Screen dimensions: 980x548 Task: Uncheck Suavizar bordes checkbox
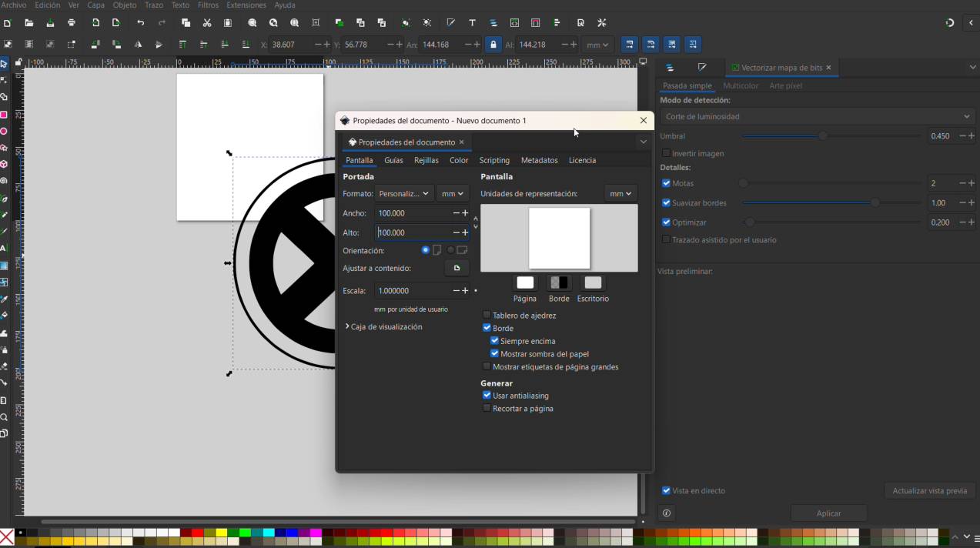pos(667,202)
